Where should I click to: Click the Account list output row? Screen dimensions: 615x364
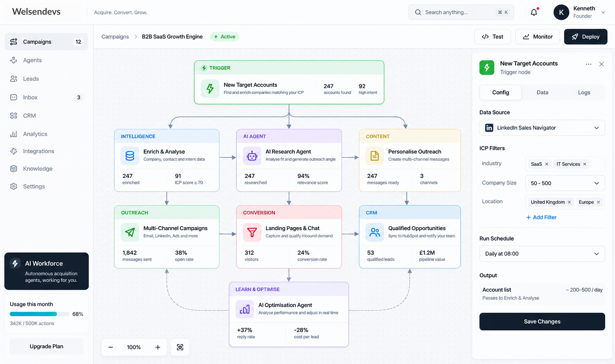542,294
